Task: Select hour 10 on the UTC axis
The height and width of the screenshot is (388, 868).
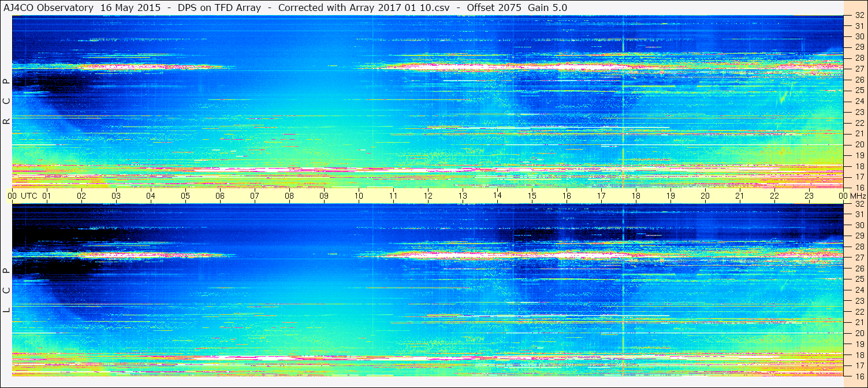Action: pyautogui.click(x=359, y=196)
